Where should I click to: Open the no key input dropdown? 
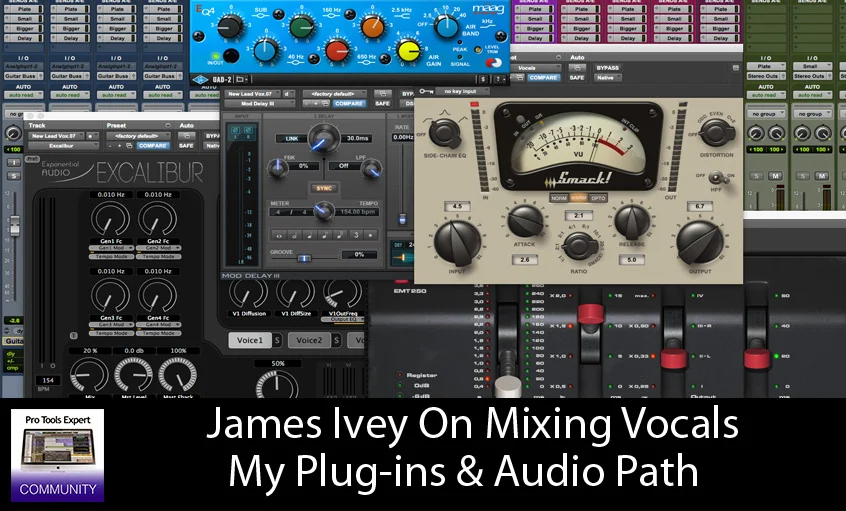pos(462,91)
